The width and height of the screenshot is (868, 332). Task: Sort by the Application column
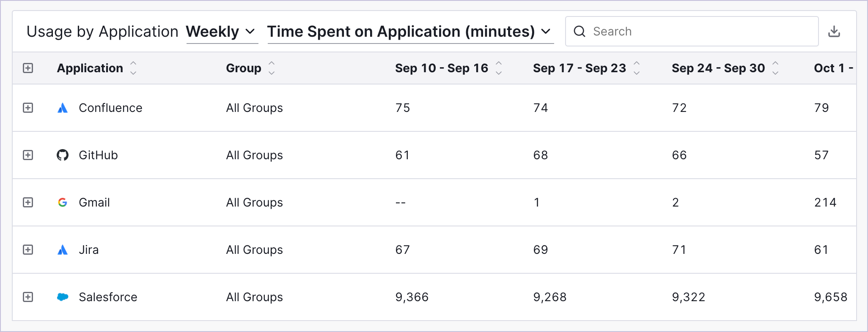click(x=133, y=68)
